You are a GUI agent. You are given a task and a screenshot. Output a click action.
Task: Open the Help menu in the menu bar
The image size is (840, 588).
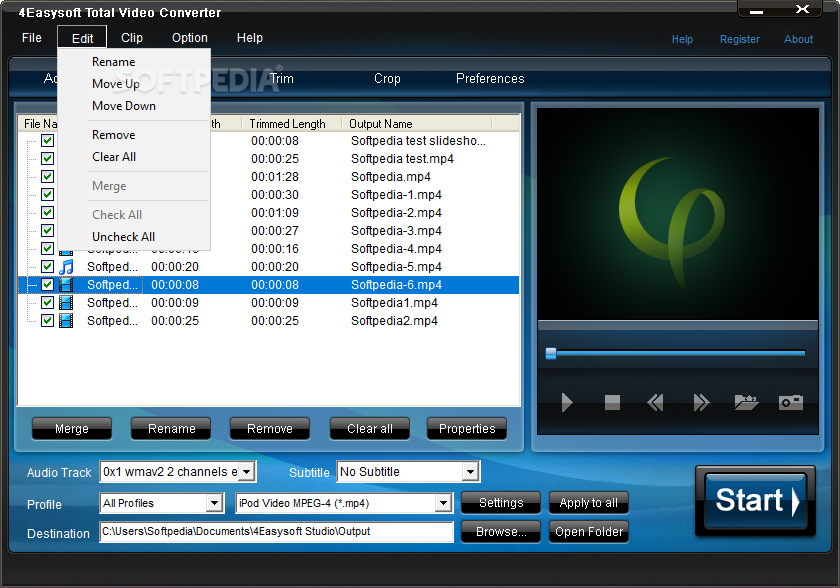click(x=250, y=38)
